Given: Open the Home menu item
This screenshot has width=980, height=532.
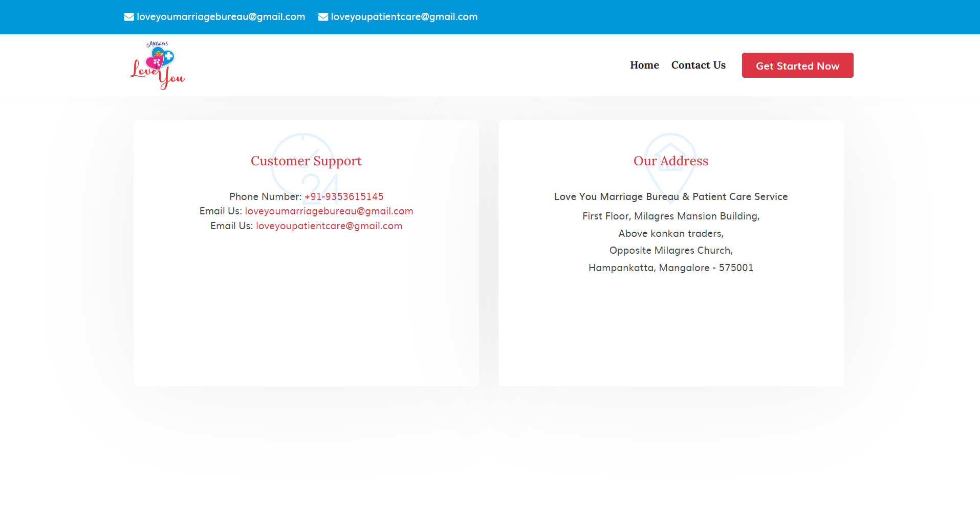Looking at the screenshot, I should point(644,65).
